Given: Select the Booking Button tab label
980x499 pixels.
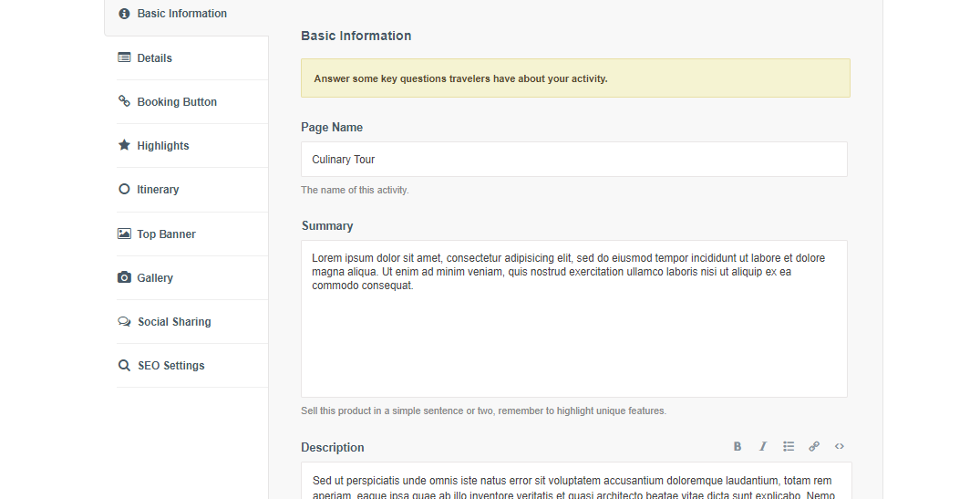Looking at the screenshot, I should pyautogui.click(x=177, y=102).
